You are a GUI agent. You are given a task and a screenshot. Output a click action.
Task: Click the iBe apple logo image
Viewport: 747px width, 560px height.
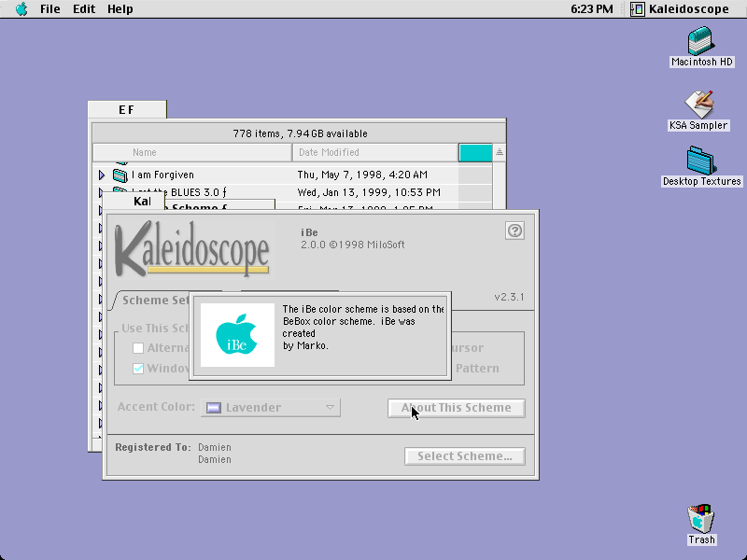(237, 335)
